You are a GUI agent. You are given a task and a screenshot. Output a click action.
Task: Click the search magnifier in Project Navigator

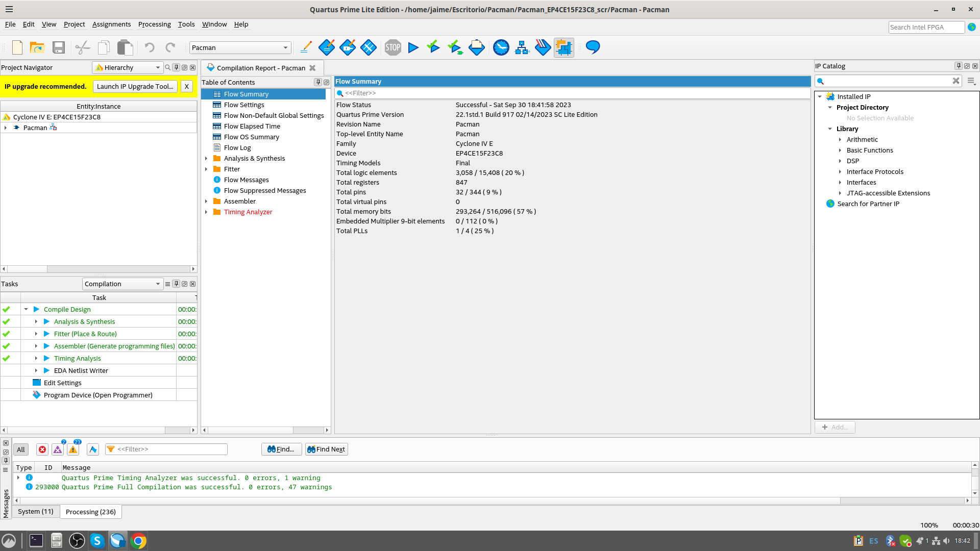pos(167,67)
